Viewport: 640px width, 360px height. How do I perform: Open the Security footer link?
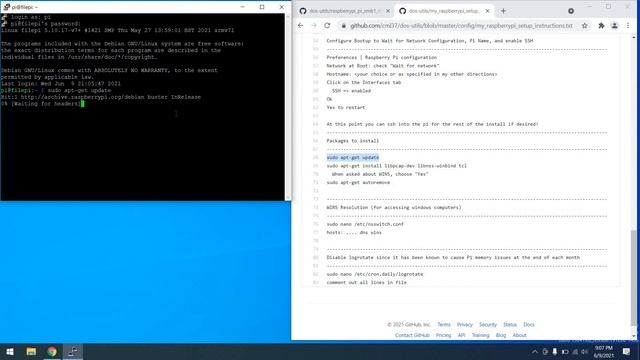(488, 324)
